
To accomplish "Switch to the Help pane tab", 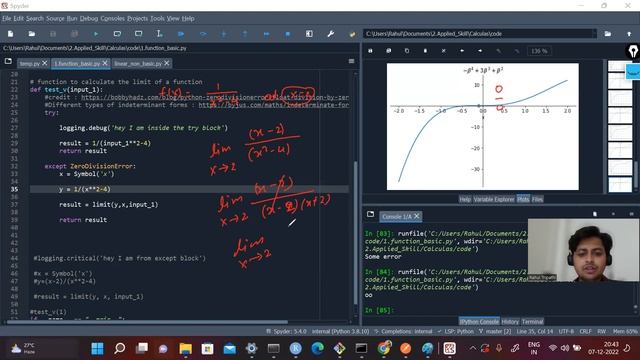I will [464, 199].
